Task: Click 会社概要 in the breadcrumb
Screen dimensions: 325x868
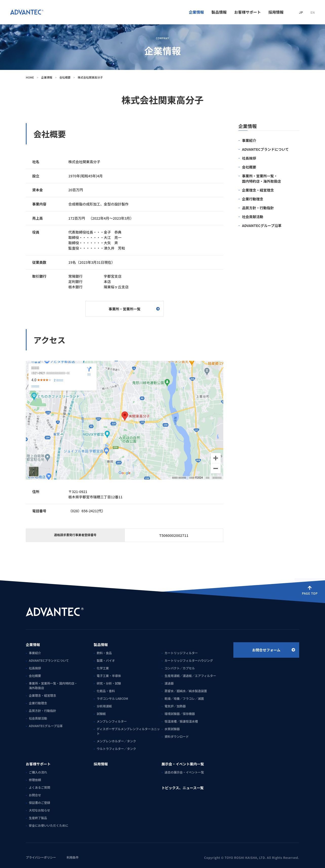Action: (65, 78)
